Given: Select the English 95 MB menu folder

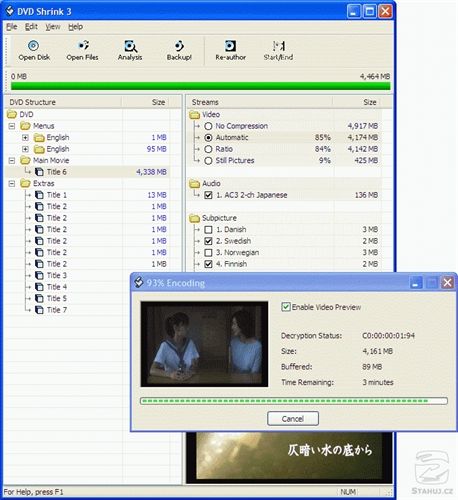Looking at the screenshot, I should click(39, 149).
